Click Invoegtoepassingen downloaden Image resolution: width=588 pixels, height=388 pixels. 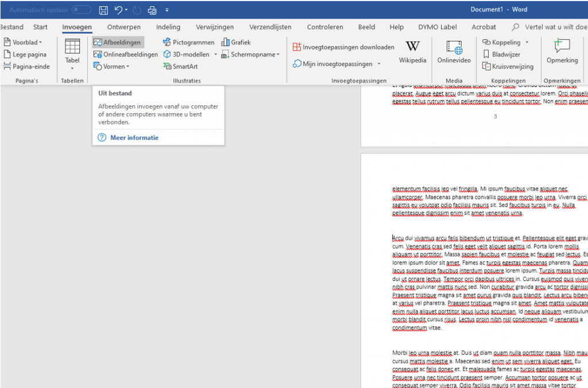[343, 47]
